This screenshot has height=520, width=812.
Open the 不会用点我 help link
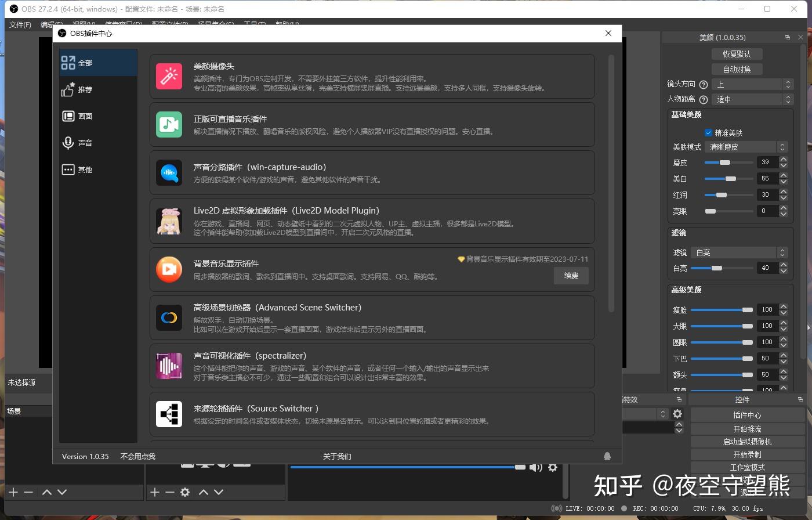point(138,456)
